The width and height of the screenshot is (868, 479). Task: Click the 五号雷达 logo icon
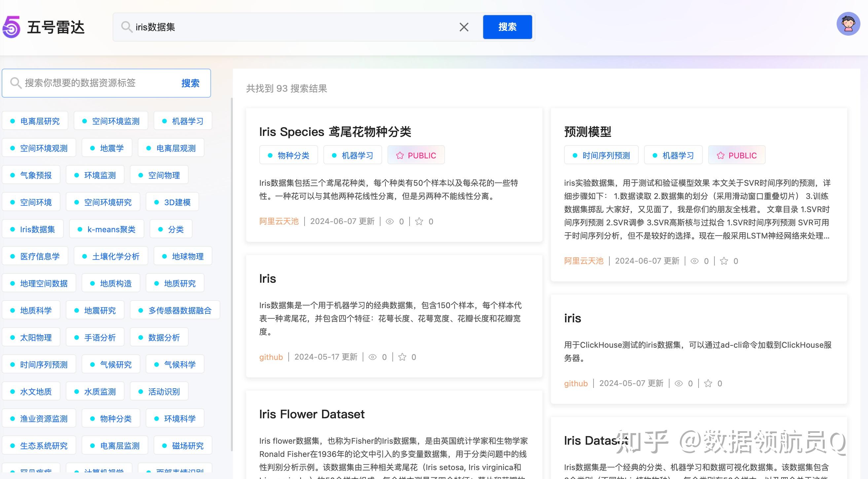(12, 28)
